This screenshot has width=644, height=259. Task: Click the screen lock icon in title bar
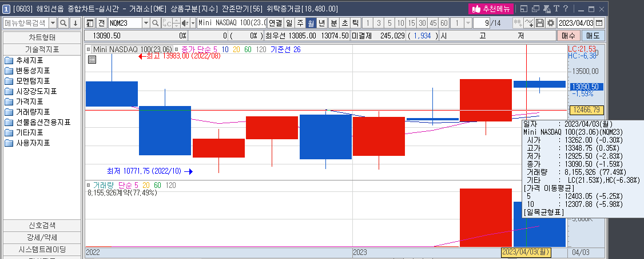(546, 9)
